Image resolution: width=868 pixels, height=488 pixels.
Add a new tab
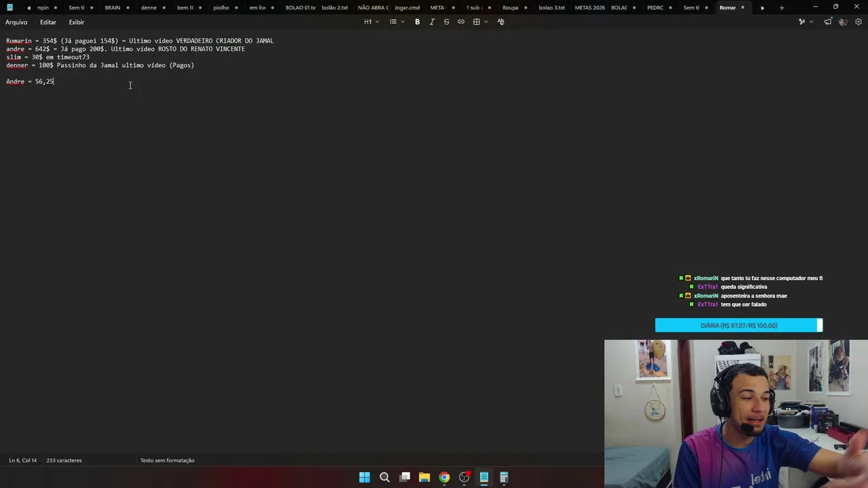tap(781, 7)
